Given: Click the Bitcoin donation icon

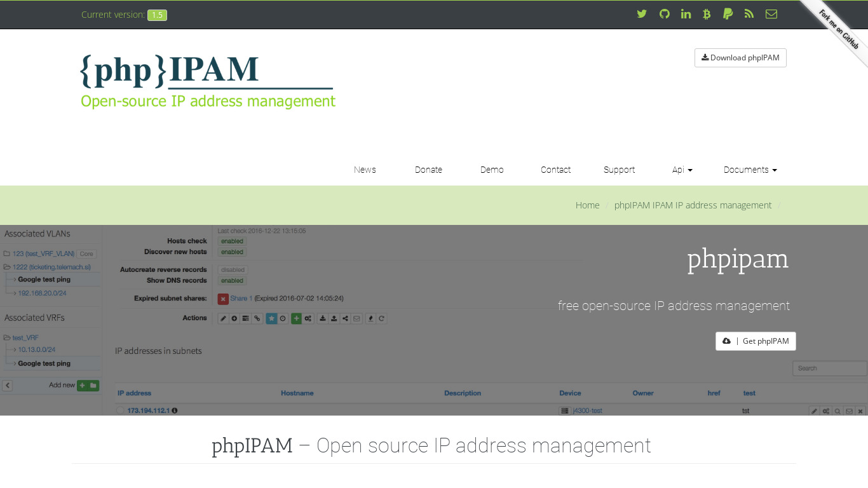Looking at the screenshot, I should click(x=707, y=14).
